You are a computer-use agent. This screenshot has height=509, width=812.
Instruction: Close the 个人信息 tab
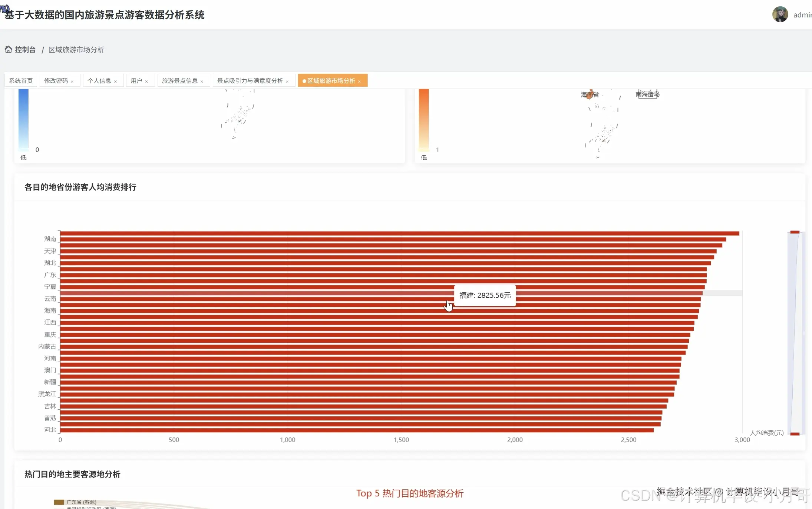pyautogui.click(x=116, y=81)
